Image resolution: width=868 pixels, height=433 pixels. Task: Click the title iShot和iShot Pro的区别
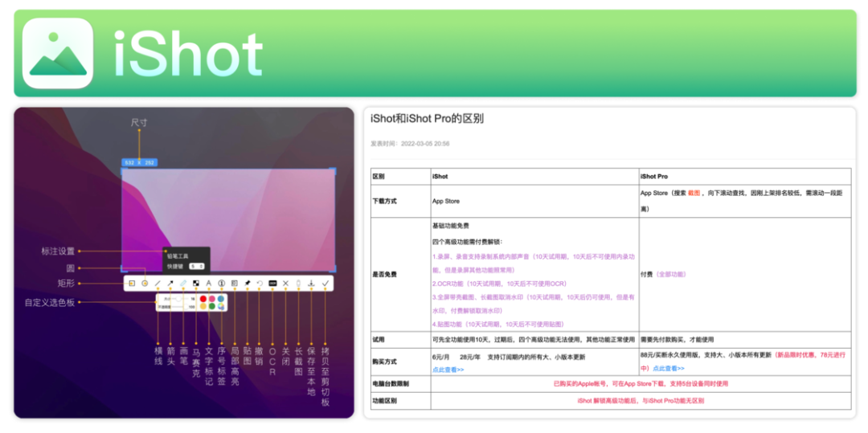point(428,118)
